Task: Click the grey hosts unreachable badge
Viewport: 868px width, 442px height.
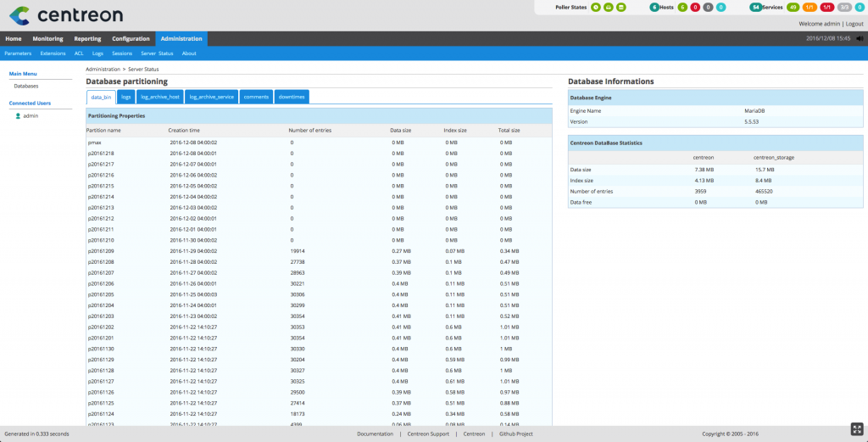Action: (x=708, y=7)
